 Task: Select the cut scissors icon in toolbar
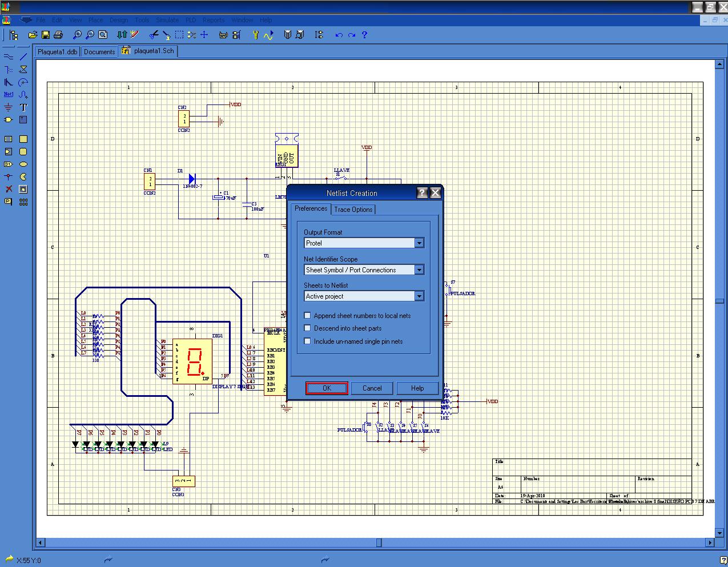pyautogui.click(x=154, y=35)
